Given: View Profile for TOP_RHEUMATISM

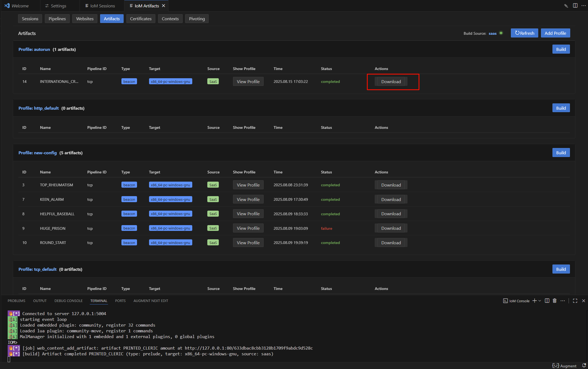Looking at the screenshot, I should 248,185.
